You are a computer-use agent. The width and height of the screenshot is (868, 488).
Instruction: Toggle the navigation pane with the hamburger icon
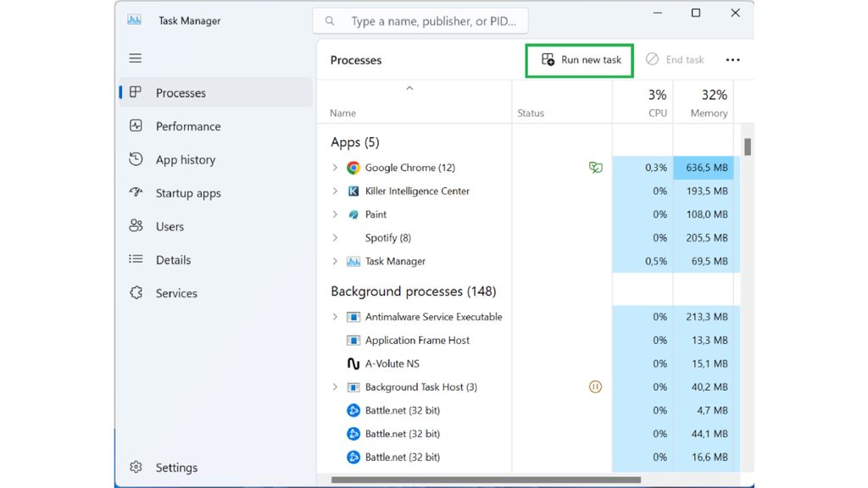135,58
